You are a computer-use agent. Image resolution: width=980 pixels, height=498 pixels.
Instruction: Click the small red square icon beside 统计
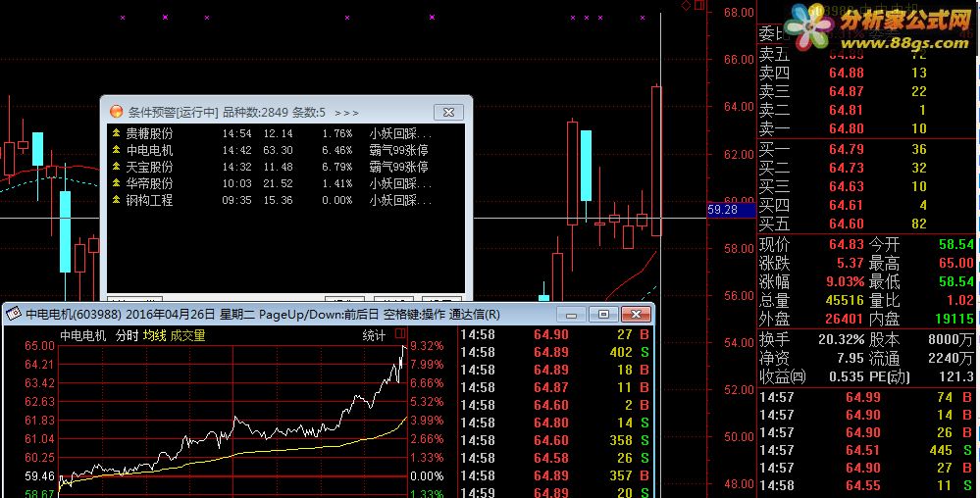click(x=400, y=333)
